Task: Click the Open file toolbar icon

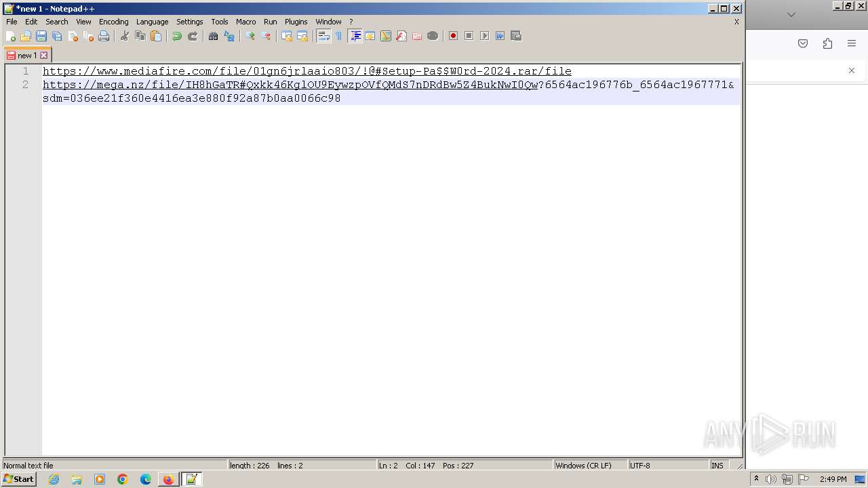Action: point(26,36)
